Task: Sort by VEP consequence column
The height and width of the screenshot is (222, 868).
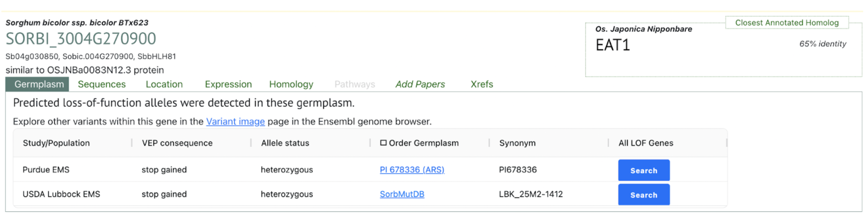Action: [177, 143]
